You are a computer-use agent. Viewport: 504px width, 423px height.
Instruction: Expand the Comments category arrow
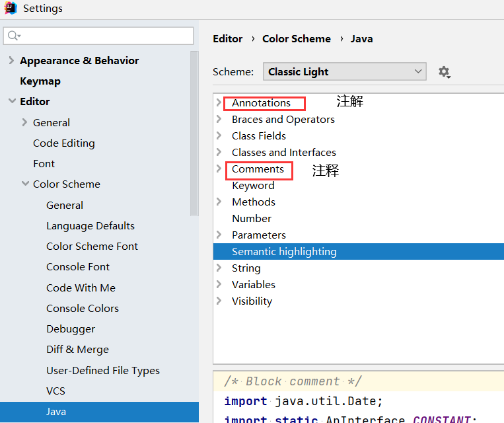click(219, 169)
